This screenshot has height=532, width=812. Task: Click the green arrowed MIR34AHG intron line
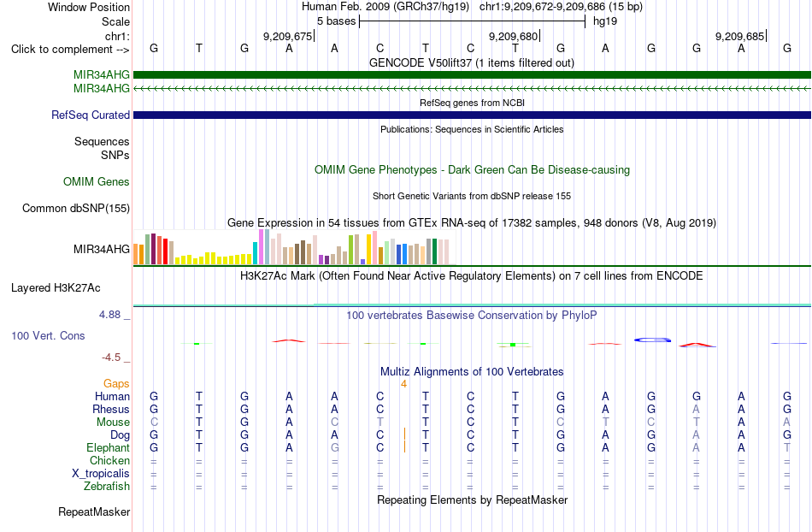coord(472,89)
